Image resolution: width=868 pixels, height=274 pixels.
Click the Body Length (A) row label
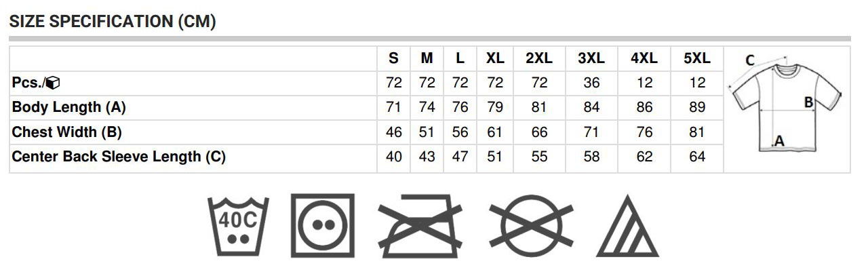coord(69,107)
